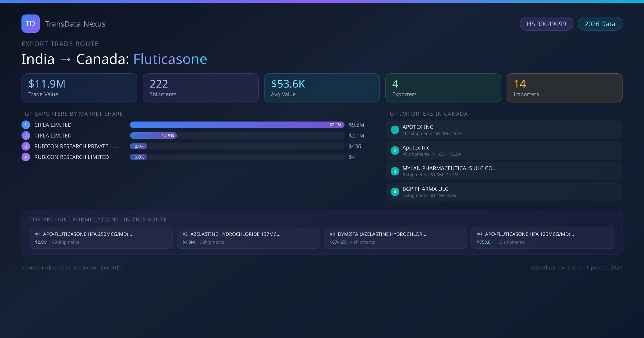The width and height of the screenshot is (644, 338).
Task: Open the #1 APO-FLUTICASONE HFA 250MCG formulation card
Action: click(x=101, y=238)
